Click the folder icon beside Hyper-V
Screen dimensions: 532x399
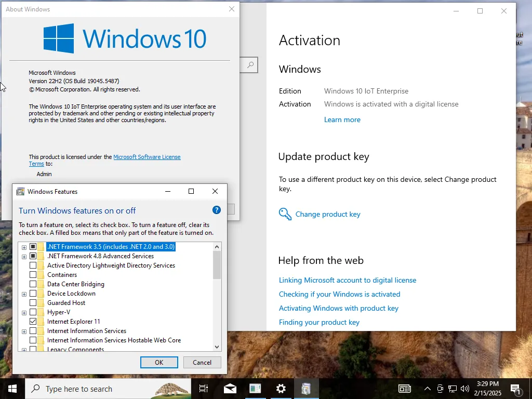pos(41,312)
